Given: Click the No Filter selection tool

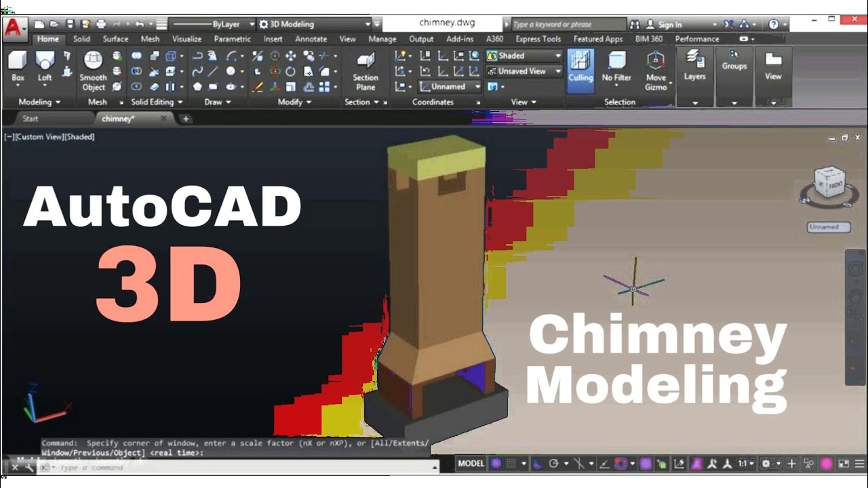Looking at the screenshot, I should coord(616,66).
